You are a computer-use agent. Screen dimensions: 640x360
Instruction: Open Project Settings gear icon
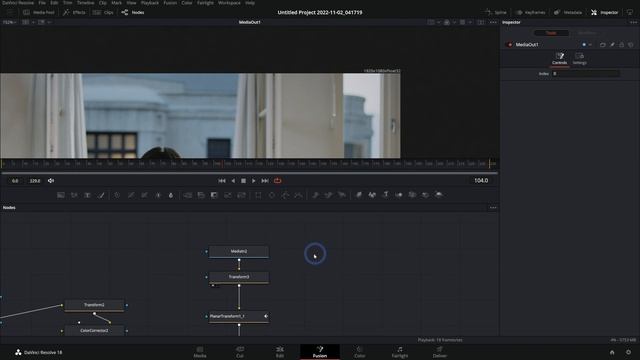pyautogui.click(x=629, y=352)
